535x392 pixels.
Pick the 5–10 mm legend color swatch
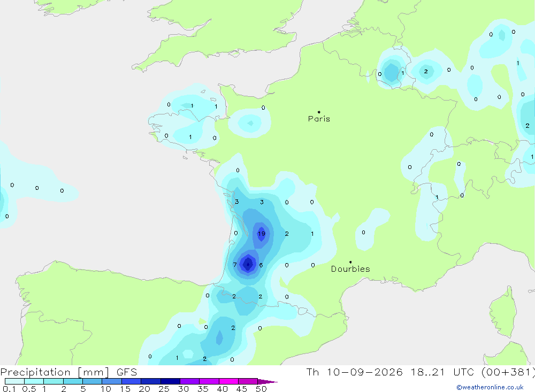click(x=92, y=381)
